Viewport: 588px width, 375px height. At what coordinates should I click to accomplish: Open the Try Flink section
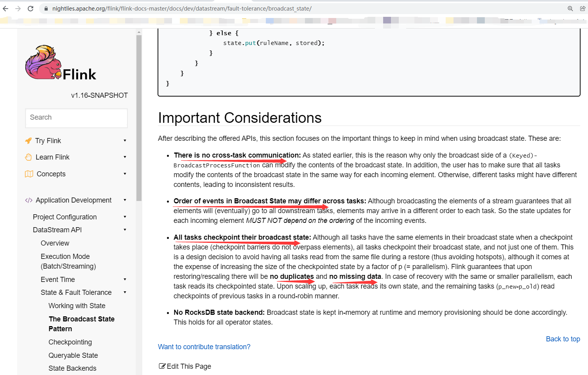[x=48, y=141]
